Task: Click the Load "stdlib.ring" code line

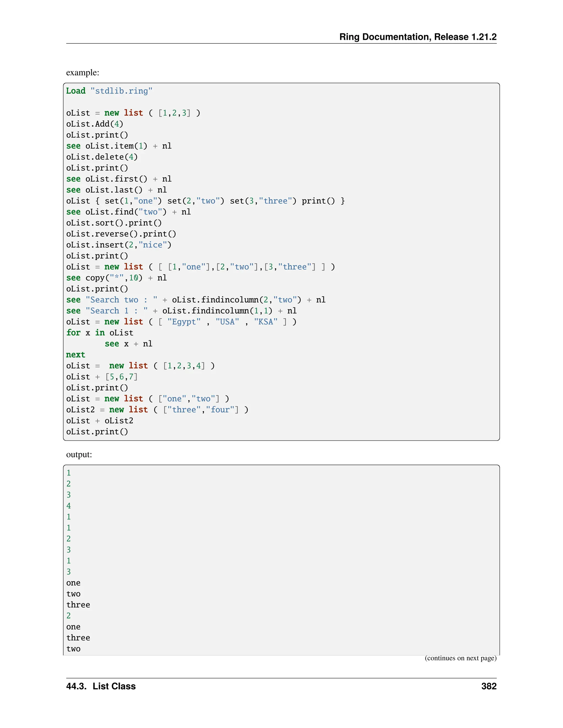Action: pos(109,91)
